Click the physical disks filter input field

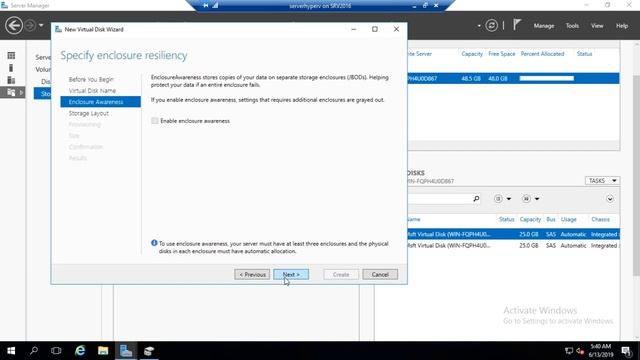pos(440,199)
